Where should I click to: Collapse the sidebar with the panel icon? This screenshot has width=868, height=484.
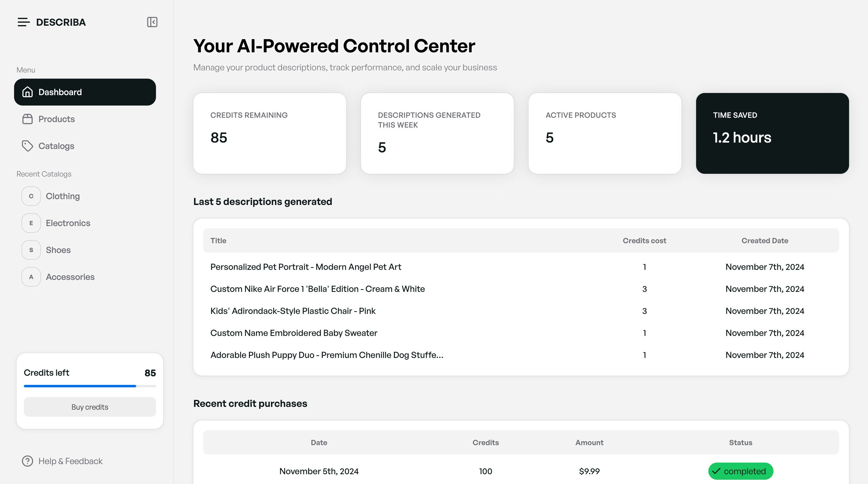pos(152,22)
